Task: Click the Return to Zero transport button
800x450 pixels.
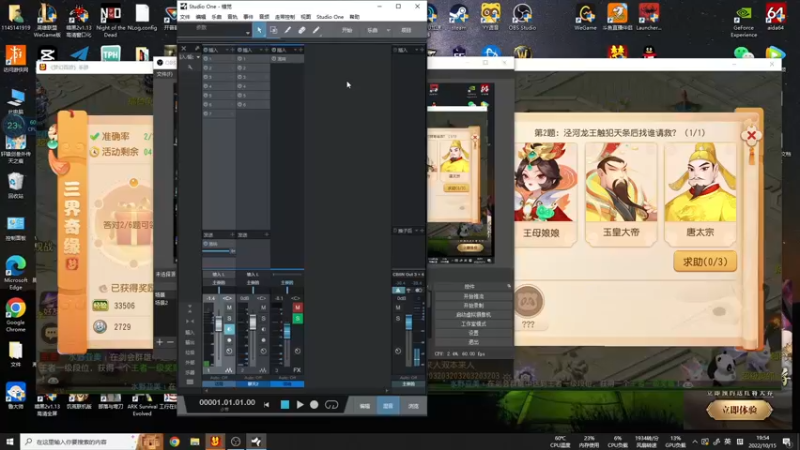Action: [266, 405]
